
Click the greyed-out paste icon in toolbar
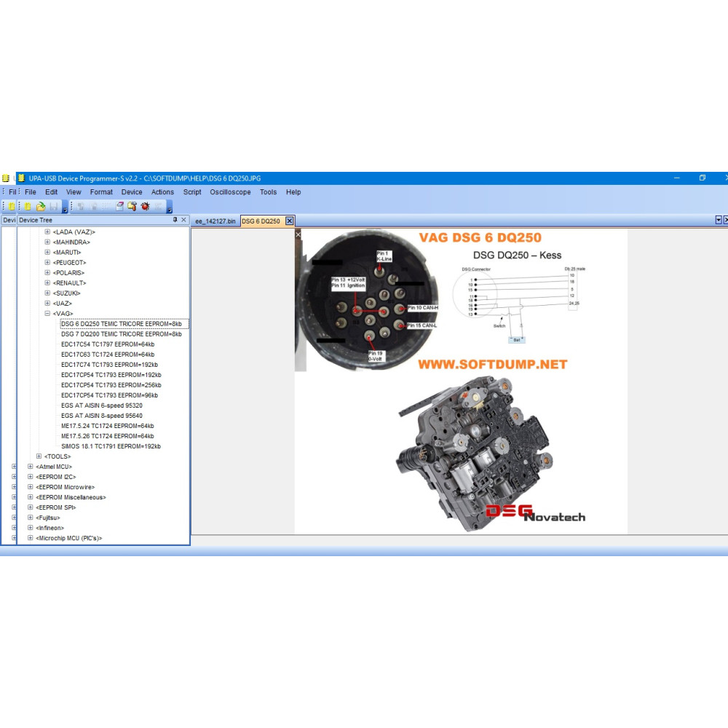pos(94,206)
